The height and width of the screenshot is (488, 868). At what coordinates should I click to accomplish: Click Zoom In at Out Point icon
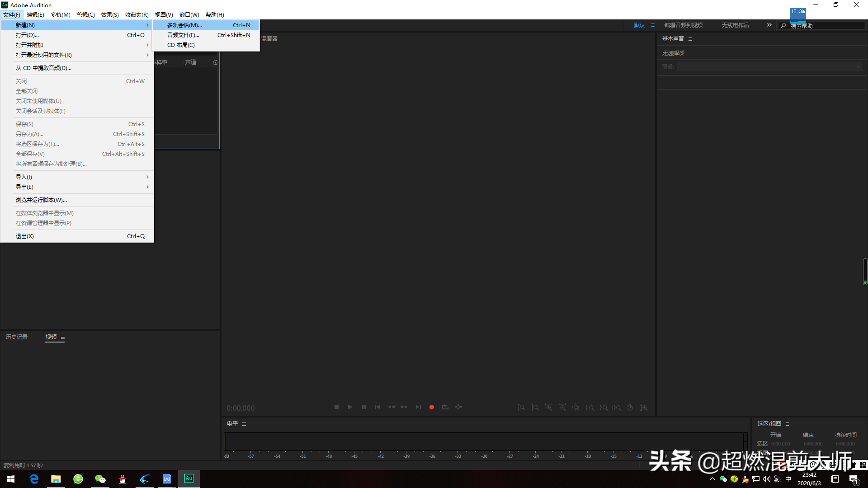pos(604,408)
